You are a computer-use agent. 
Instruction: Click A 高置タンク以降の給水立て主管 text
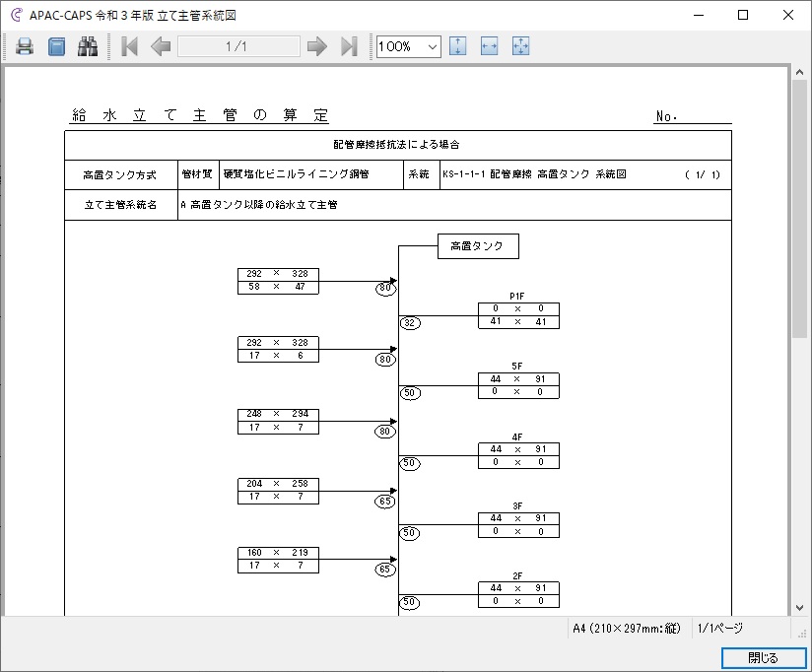tap(259, 205)
